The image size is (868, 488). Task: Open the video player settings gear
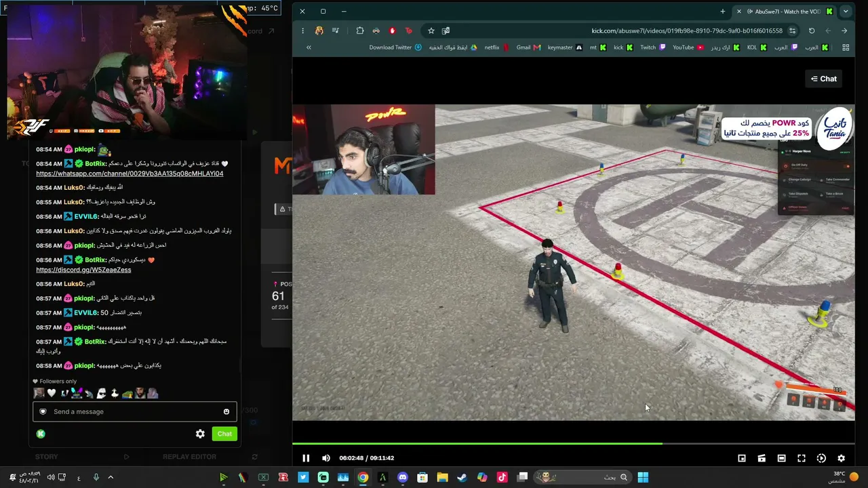(842, 458)
